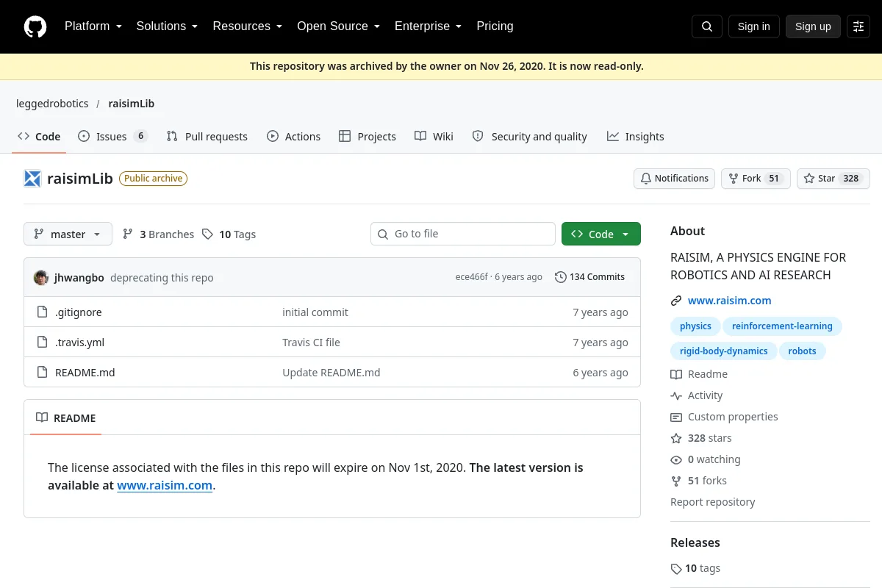This screenshot has width=882, height=588.
Task: Select the physics topic tag
Action: click(x=695, y=326)
